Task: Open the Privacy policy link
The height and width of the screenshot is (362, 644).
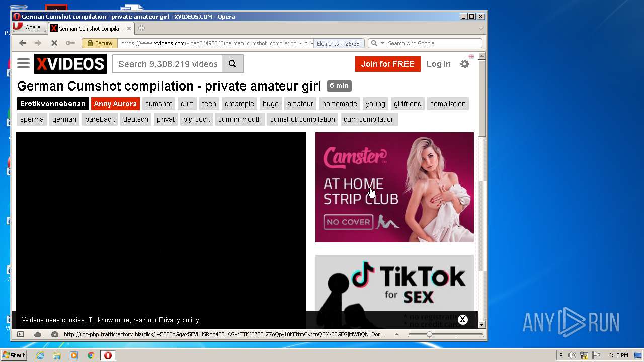Action: 179,320
